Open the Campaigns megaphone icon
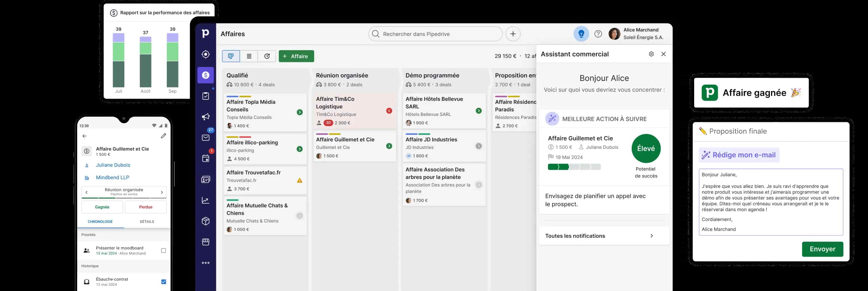Viewport: 868px width, 291px height. coord(206,117)
